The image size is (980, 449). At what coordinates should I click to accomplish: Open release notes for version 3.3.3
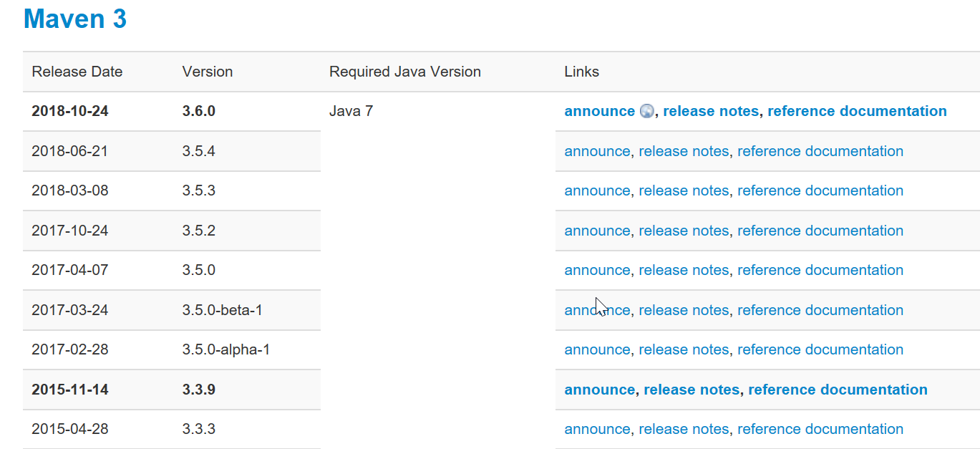683,429
